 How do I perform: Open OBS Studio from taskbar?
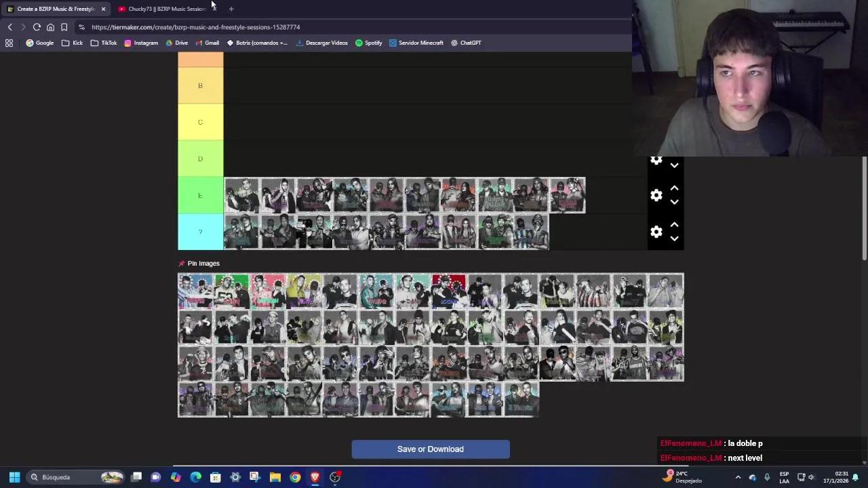[335, 477]
